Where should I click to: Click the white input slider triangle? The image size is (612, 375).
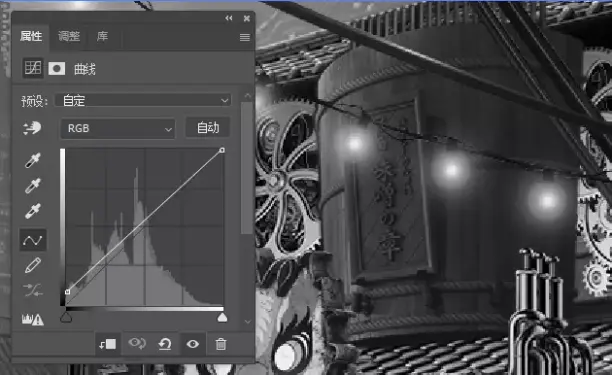(x=222, y=317)
